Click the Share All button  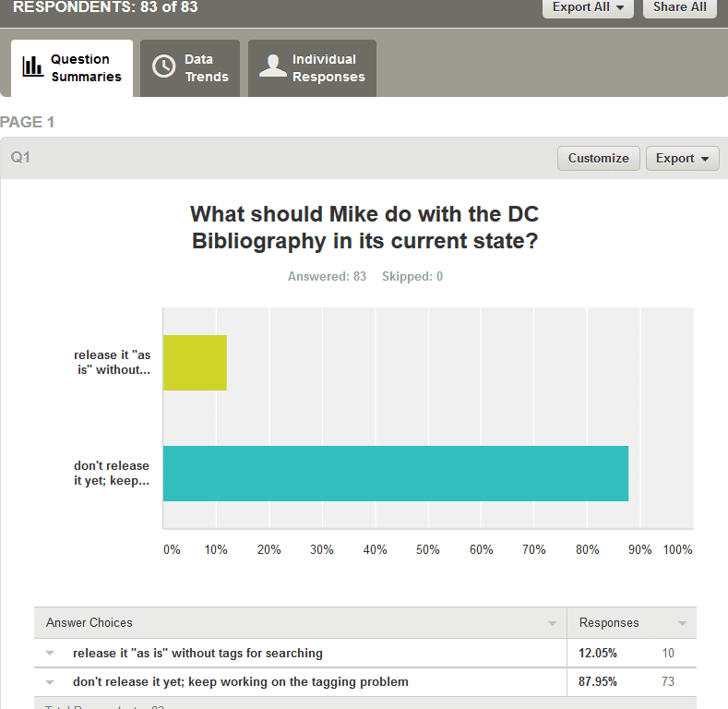pos(680,7)
